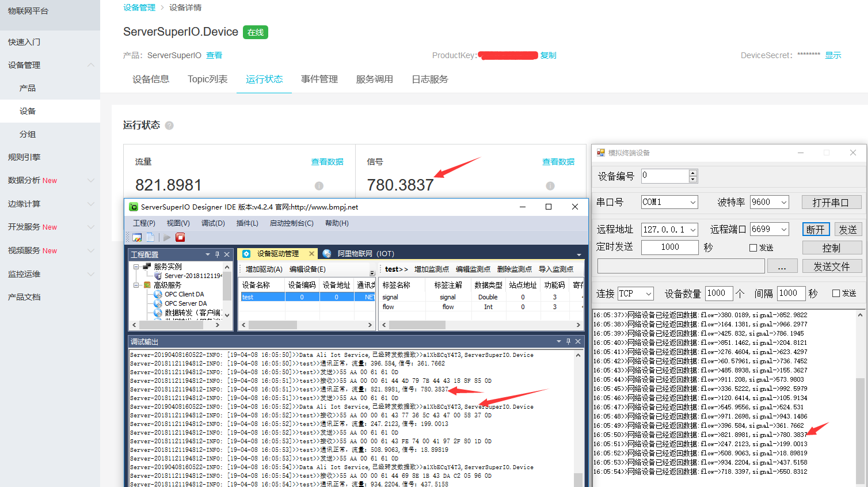
Task: Click the 数据转发（客户端 globe icon
Action: click(x=158, y=313)
